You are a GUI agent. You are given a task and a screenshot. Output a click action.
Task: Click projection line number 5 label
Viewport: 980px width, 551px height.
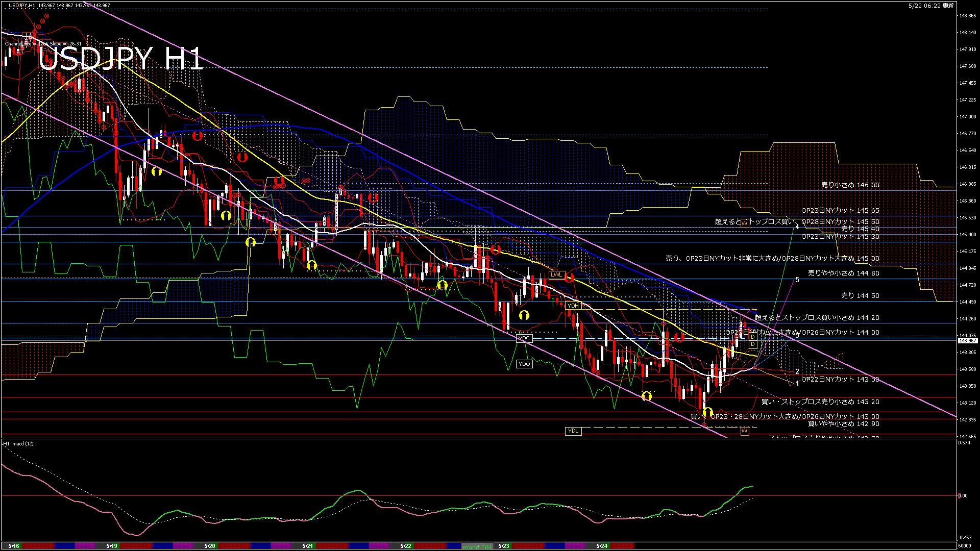point(797,280)
